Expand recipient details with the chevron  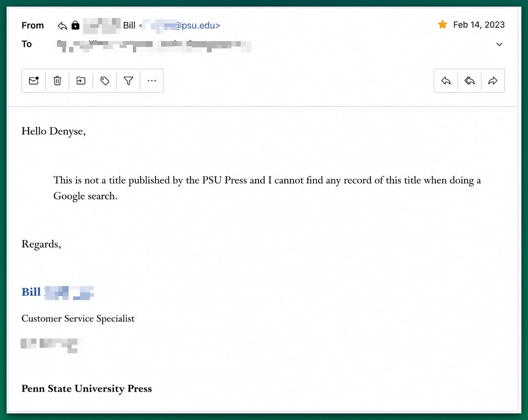[499, 44]
